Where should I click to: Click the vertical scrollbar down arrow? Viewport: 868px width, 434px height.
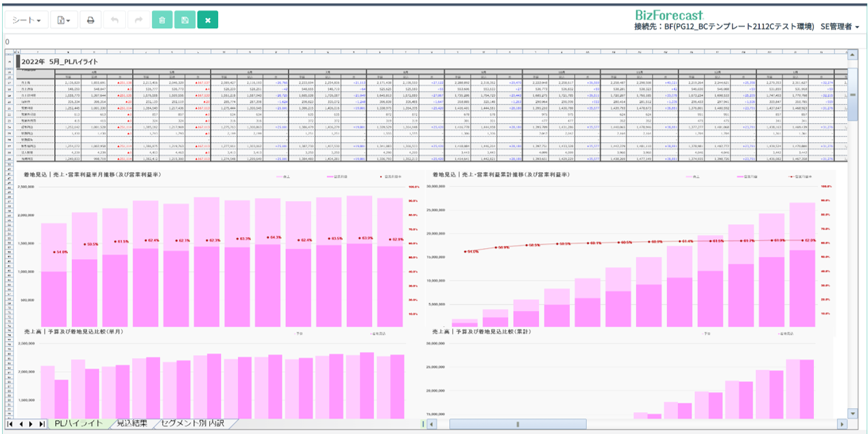pyautogui.click(x=852, y=413)
